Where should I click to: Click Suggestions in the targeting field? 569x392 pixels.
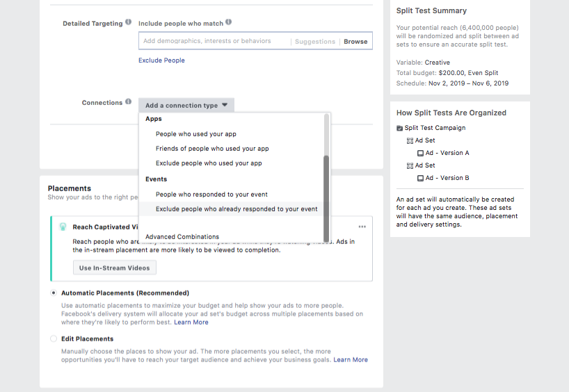click(x=315, y=41)
